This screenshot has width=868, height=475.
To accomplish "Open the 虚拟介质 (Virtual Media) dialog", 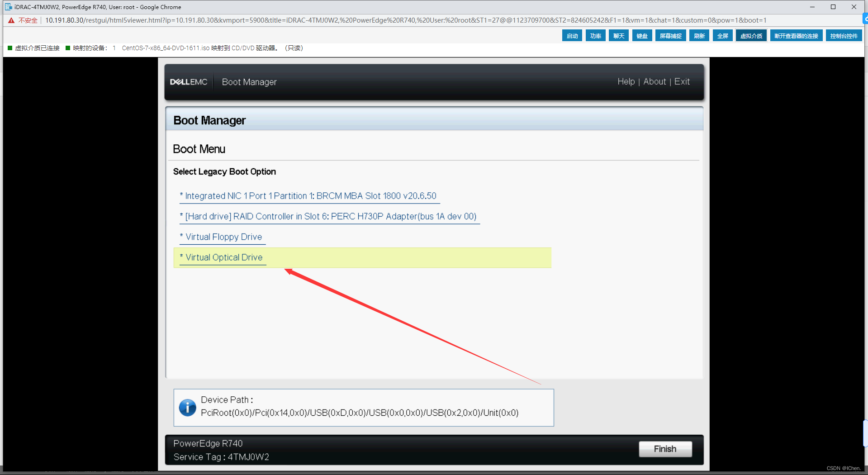I will pyautogui.click(x=751, y=36).
